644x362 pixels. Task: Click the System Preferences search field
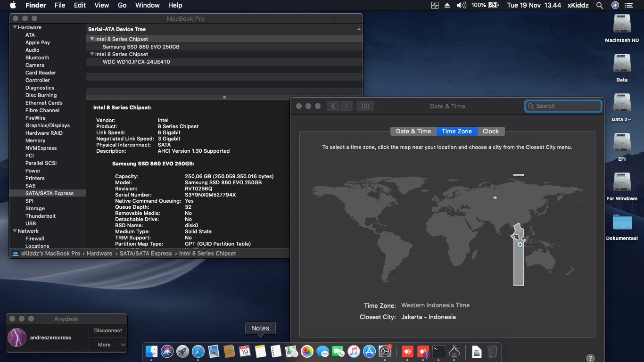[x=563, y=106]
